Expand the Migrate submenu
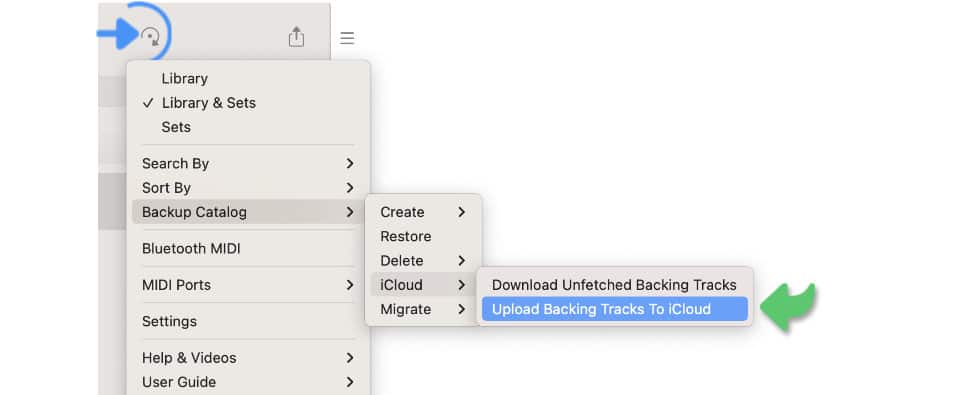This screenshot has width=963, height=395. point(423,309)
